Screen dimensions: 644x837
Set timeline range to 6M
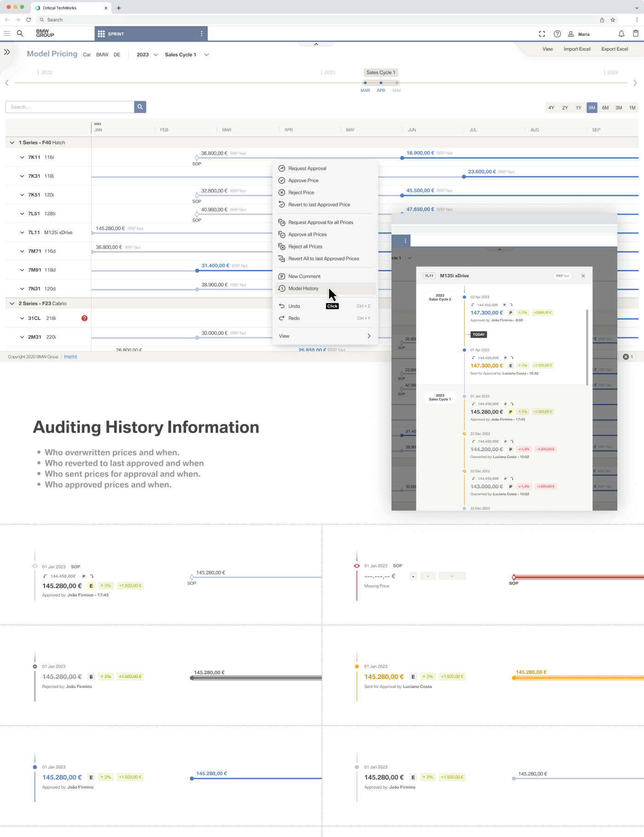pyautogui.click(x=605, y=108)
